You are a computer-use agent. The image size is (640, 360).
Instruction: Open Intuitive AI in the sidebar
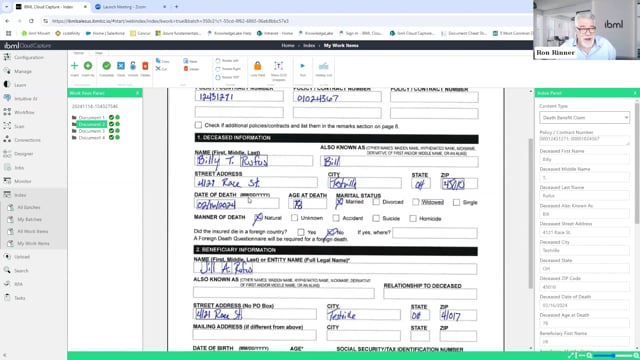tap(25, 99)
